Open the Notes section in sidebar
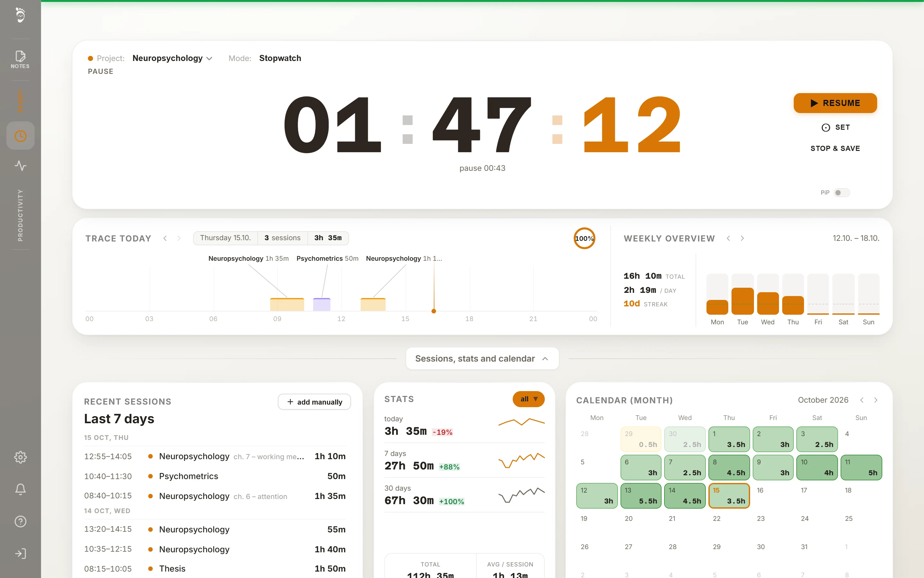Viewport: 924px width, 578px height. 20,60
